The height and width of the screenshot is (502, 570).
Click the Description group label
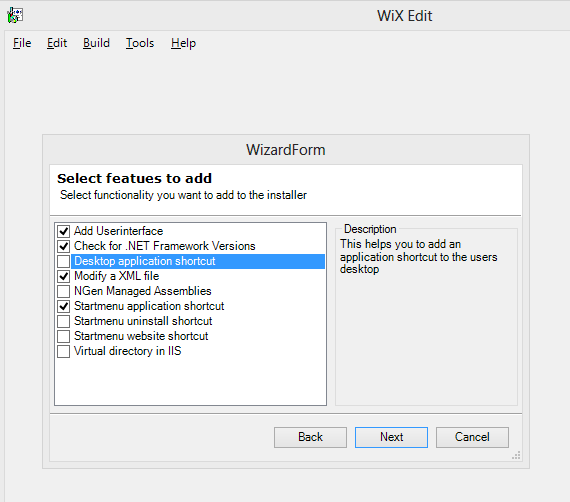point(370,229)
